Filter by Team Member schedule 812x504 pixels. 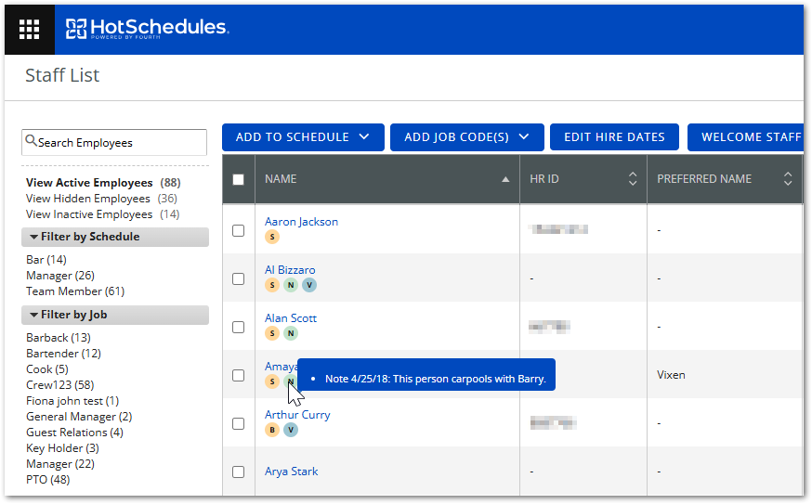coord(75,291)
